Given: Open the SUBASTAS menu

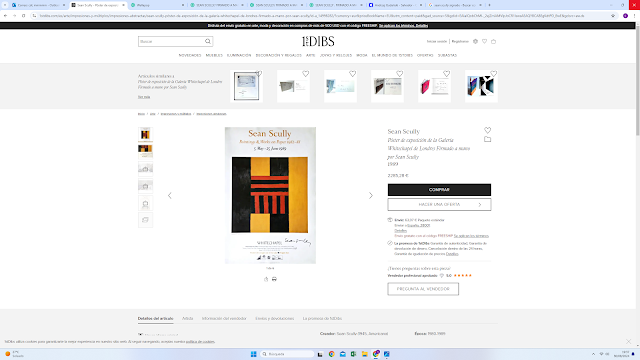Looking at the screenshot, I should (x=447, y=55).
